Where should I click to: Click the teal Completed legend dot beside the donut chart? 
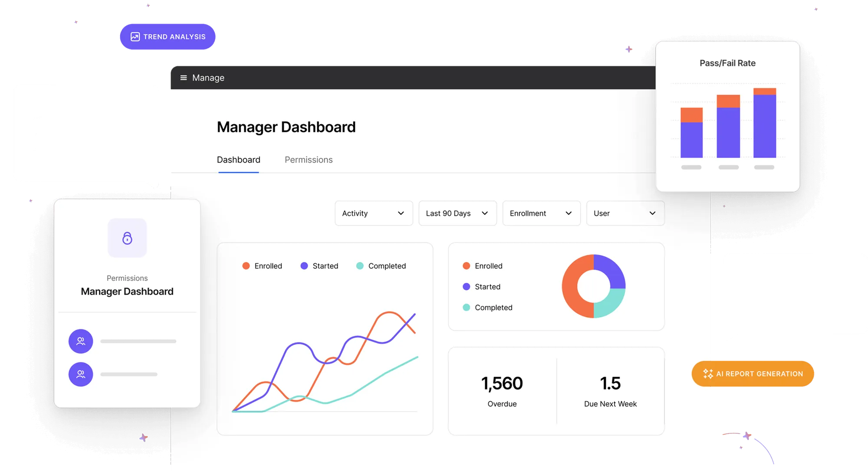click(467, 307)
